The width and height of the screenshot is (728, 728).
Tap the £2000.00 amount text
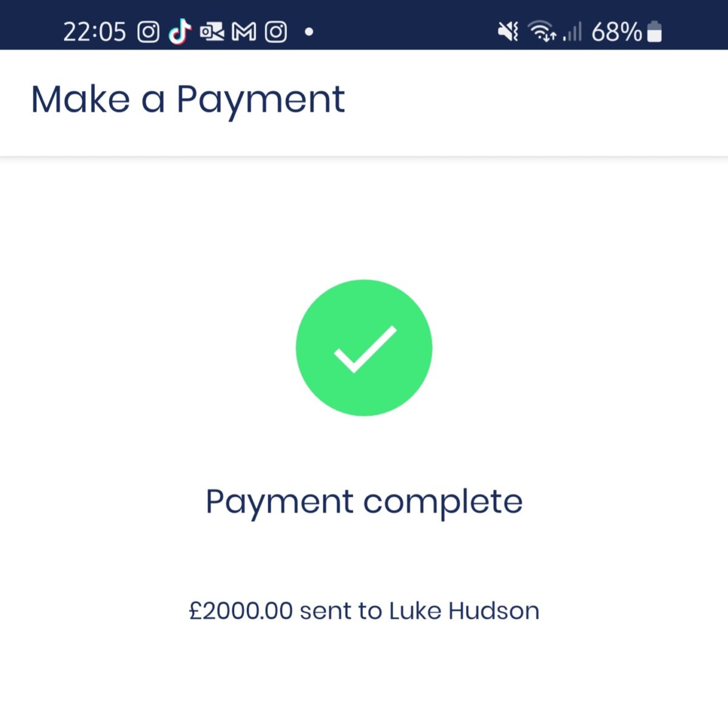point(241,611)
